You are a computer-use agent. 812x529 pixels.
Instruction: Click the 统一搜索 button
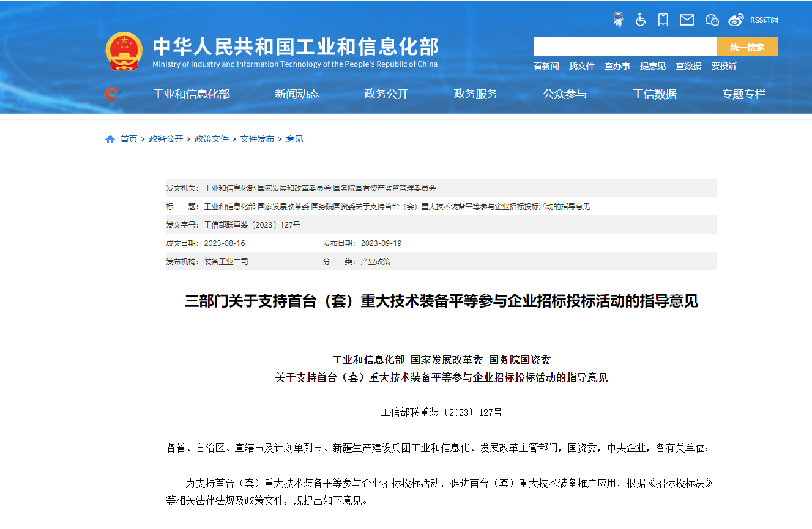click(x=748, y=47)
